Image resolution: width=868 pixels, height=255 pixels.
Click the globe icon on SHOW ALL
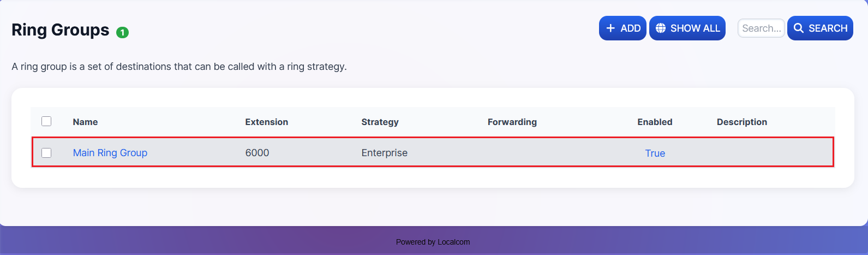(661, 28)
